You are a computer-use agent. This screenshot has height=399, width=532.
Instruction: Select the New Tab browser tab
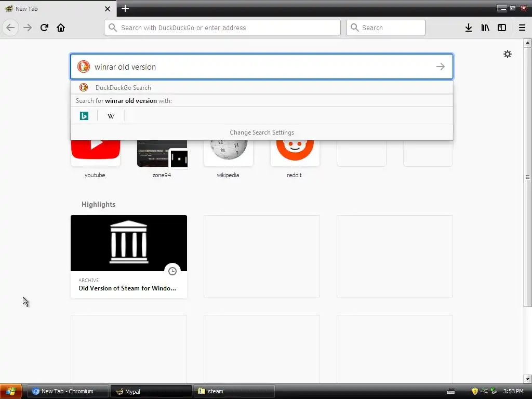58,9
